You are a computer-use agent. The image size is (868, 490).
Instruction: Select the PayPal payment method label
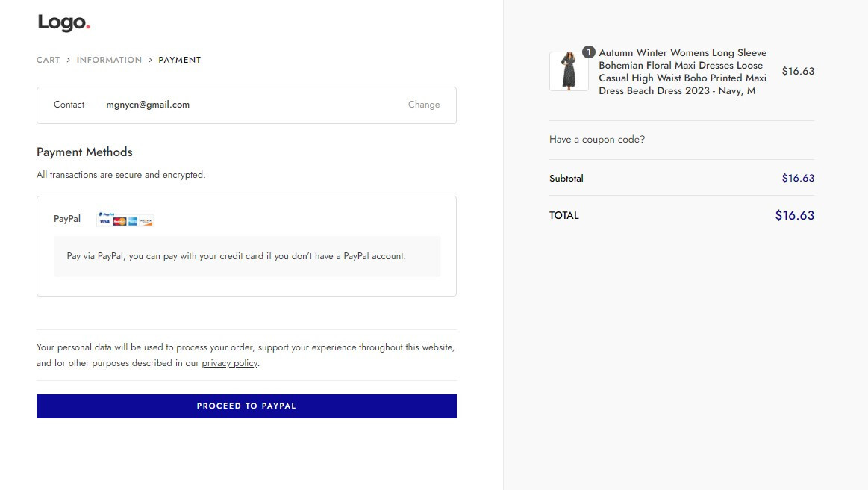tap(67, 219)
